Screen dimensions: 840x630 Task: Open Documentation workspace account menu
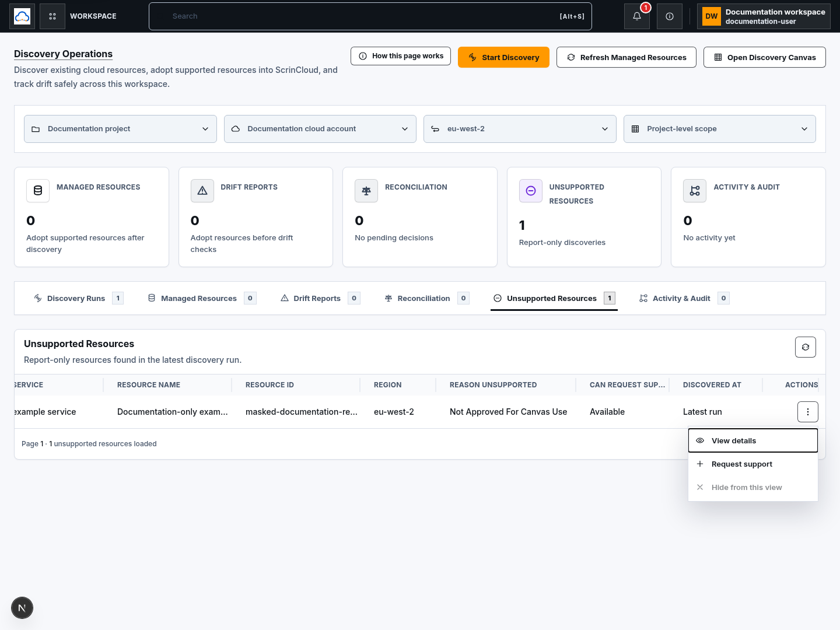coord(764,16)
